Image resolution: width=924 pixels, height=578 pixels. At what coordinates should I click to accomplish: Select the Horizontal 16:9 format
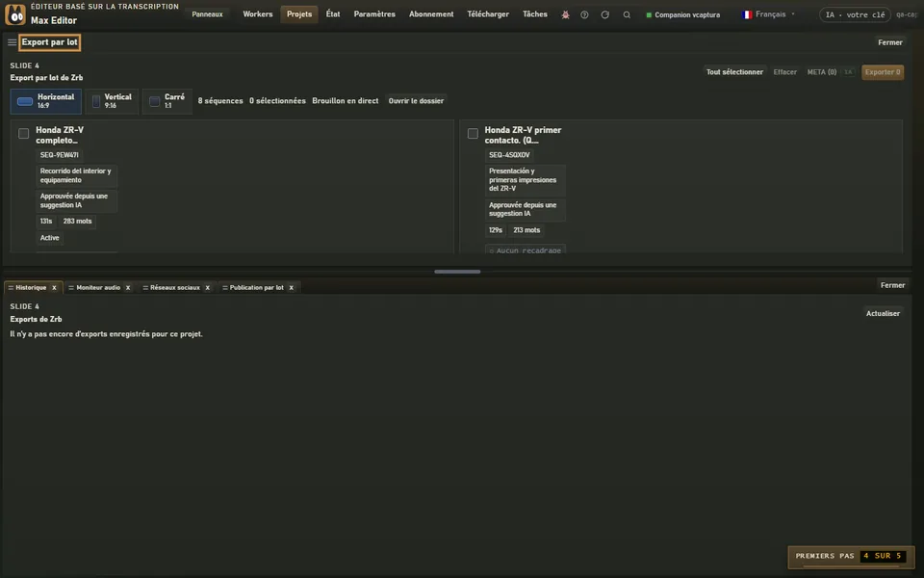(x=46, y=101)
